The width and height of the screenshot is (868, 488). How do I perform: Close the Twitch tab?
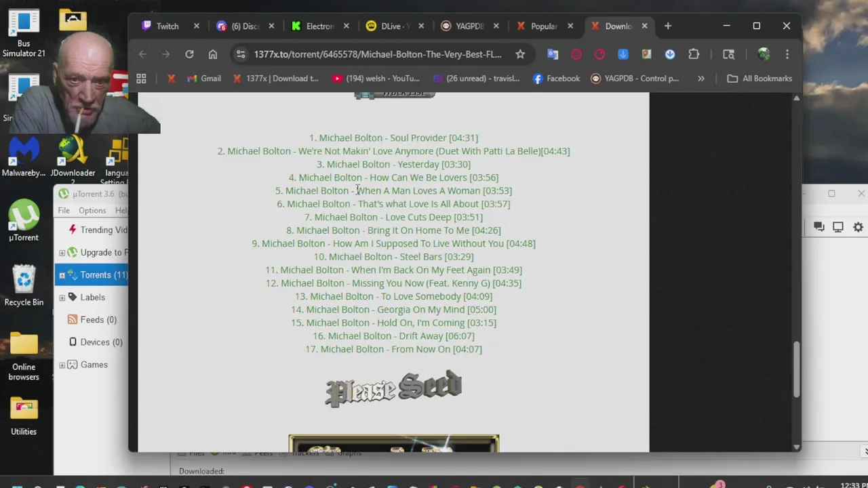[197, 26]
